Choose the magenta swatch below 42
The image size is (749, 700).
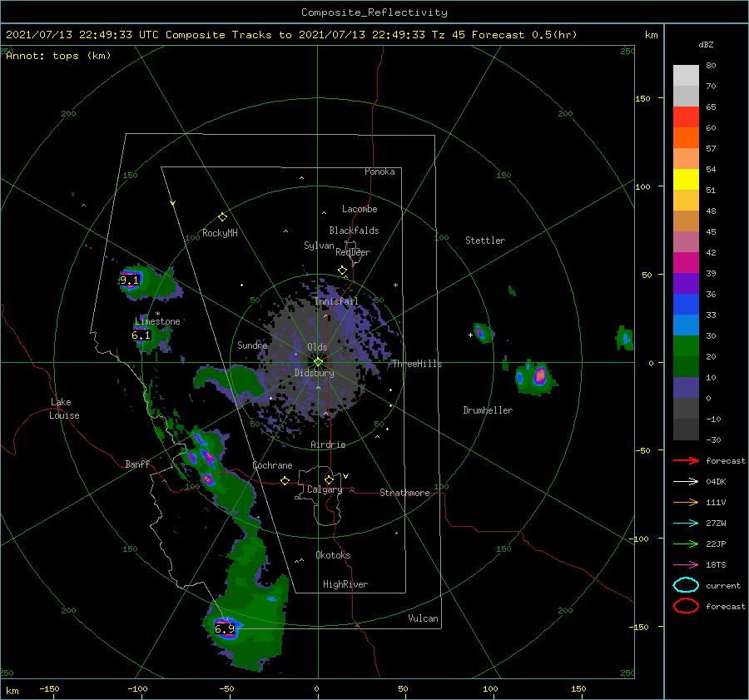tap(686, 262)
